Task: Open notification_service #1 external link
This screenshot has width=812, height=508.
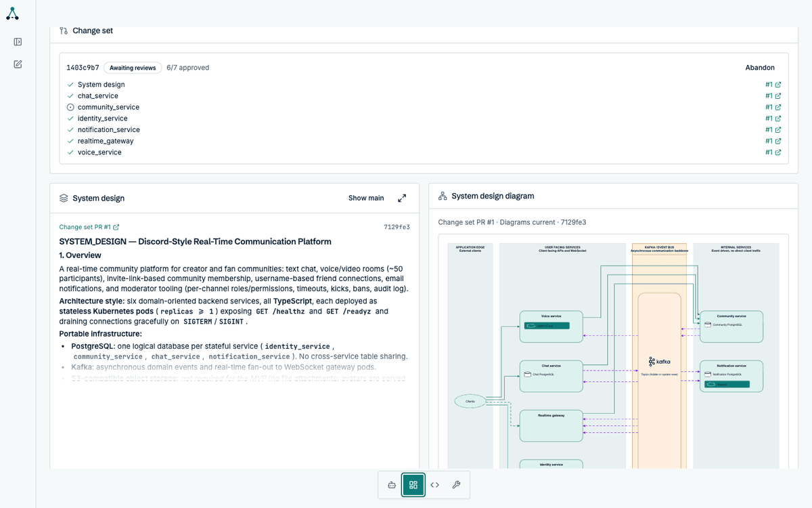Action: pos(773,130)
